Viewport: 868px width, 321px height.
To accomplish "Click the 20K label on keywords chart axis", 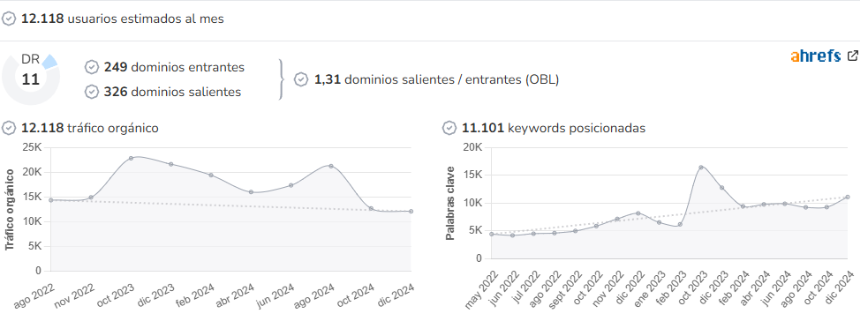I will tap(472, 147).
